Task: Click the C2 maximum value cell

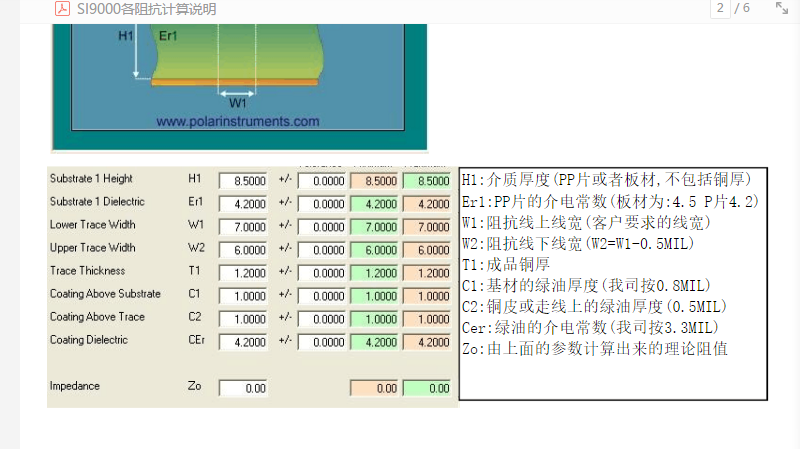Action: tap(427, 319)
